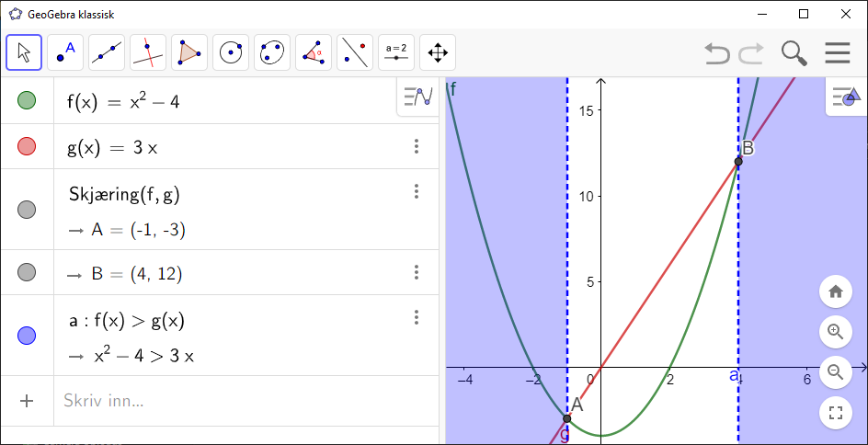Open the algebra view style bar
Image resolution: width=868 pixels, height=445 pixels.
(418, 97)
